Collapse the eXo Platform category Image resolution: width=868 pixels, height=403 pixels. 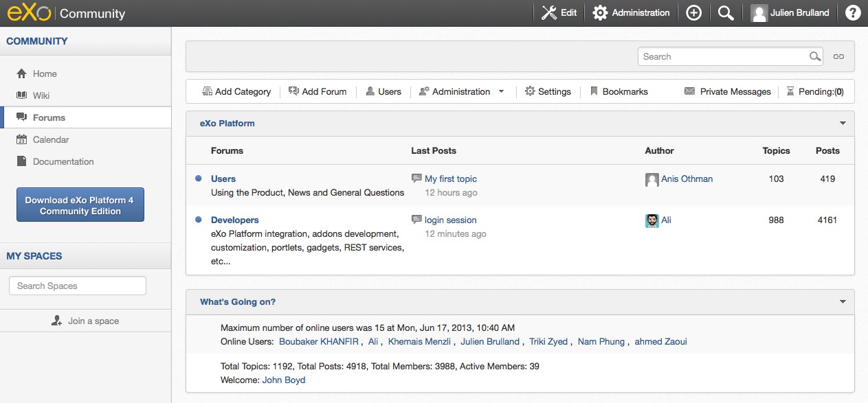pyautogui.click(x=843, y=124)
